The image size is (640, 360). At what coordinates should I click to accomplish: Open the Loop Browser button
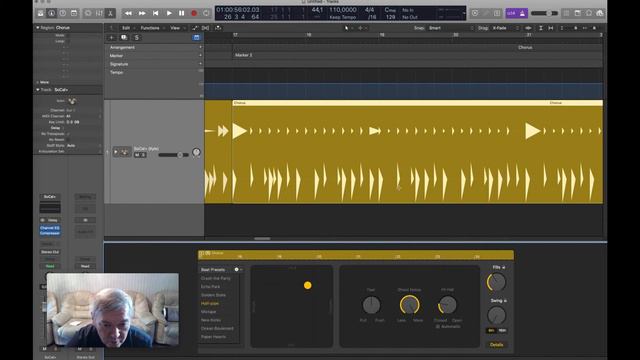coord(588,13)
